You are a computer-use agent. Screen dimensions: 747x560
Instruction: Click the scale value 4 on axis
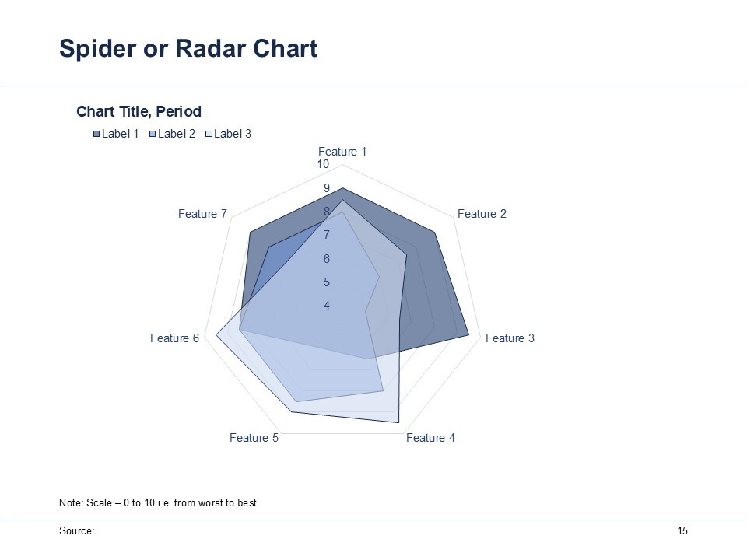coord(327,305)
